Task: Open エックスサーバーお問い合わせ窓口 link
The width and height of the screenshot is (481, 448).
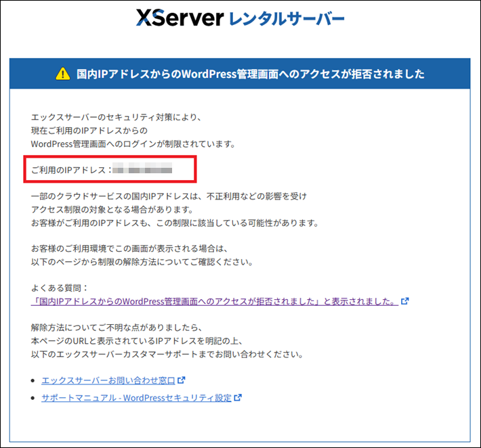Action: 108,380
